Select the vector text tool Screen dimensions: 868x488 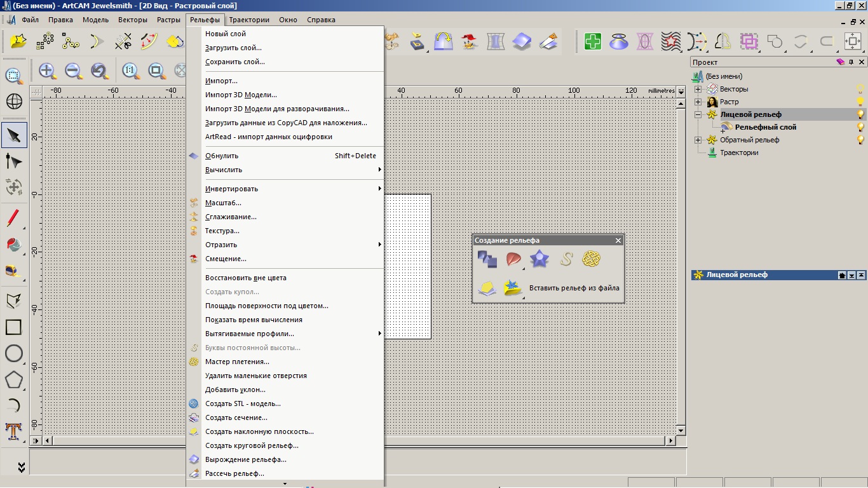(x=14, y=431)
